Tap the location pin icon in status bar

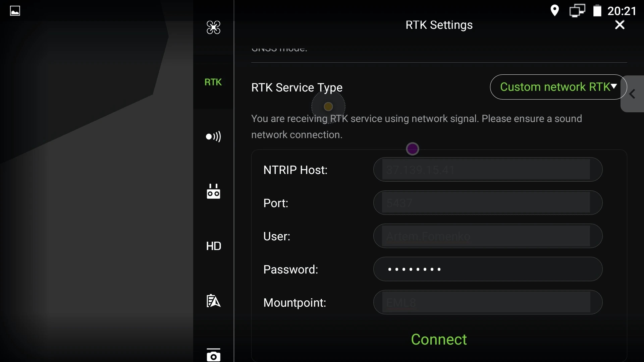pyautogui.click(x=555, y=10)
